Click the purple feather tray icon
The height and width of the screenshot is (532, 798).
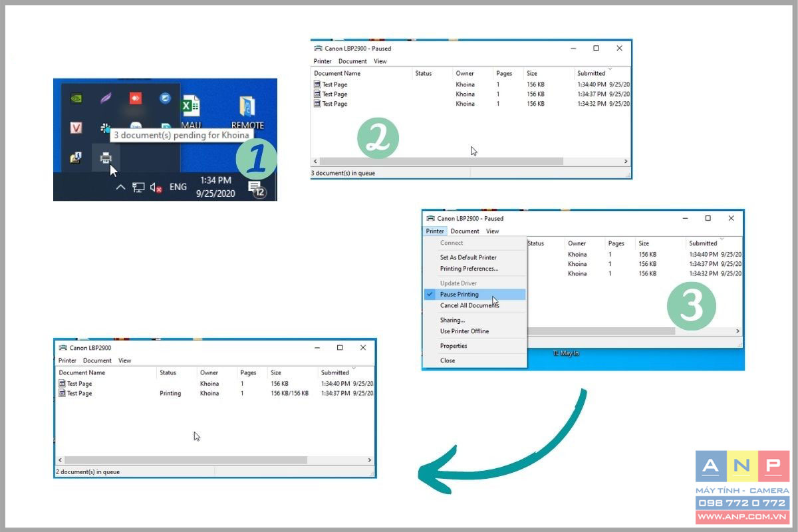tap(106, 98)
